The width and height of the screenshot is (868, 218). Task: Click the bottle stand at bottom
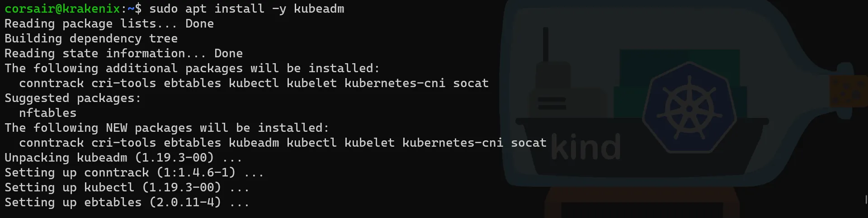pos(642,203)
